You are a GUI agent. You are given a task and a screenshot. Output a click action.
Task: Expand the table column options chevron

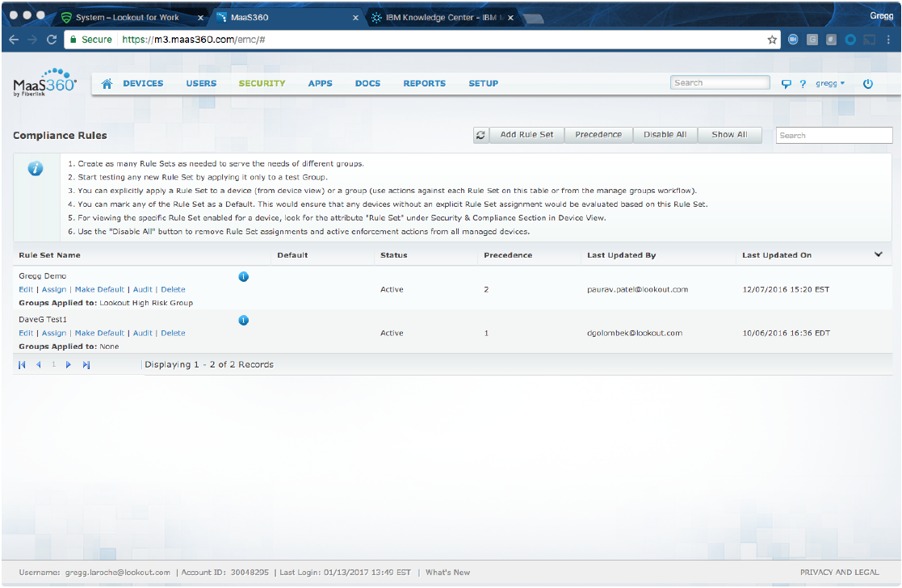pyautogui.click(x=879, y=254)
